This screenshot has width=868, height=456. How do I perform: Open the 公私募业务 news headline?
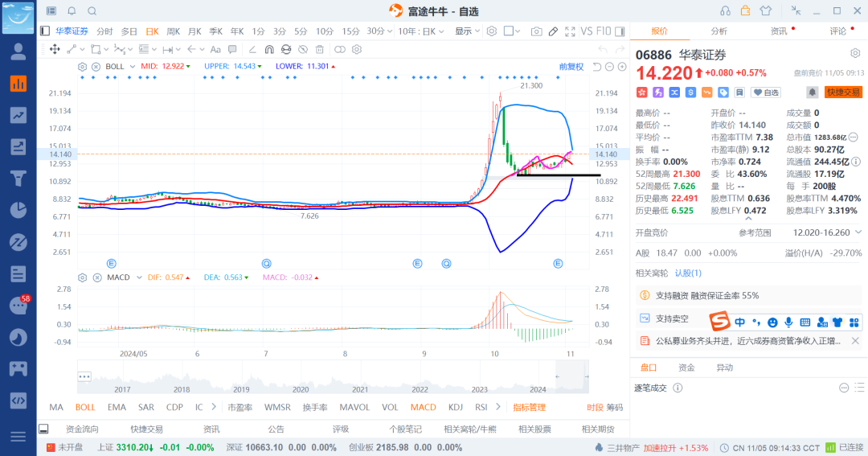(747, 341)
